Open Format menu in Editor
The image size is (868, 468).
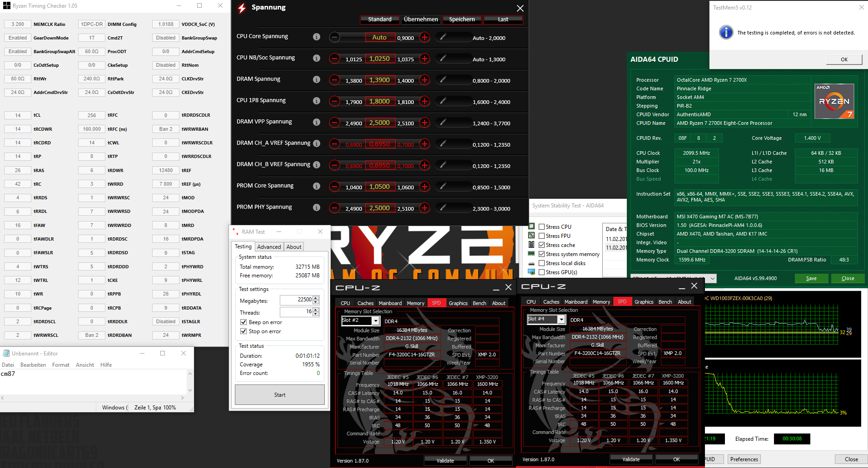point(61,365)
